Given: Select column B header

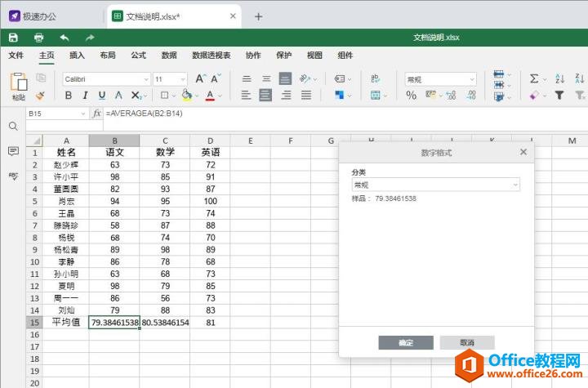Looking at the screenshot, I should (x=114, y=140).
